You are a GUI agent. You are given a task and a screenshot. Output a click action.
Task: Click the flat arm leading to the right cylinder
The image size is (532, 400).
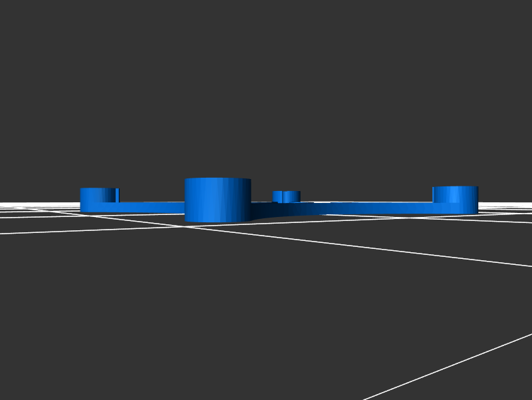pyautogui.click(x=379, y=208)
